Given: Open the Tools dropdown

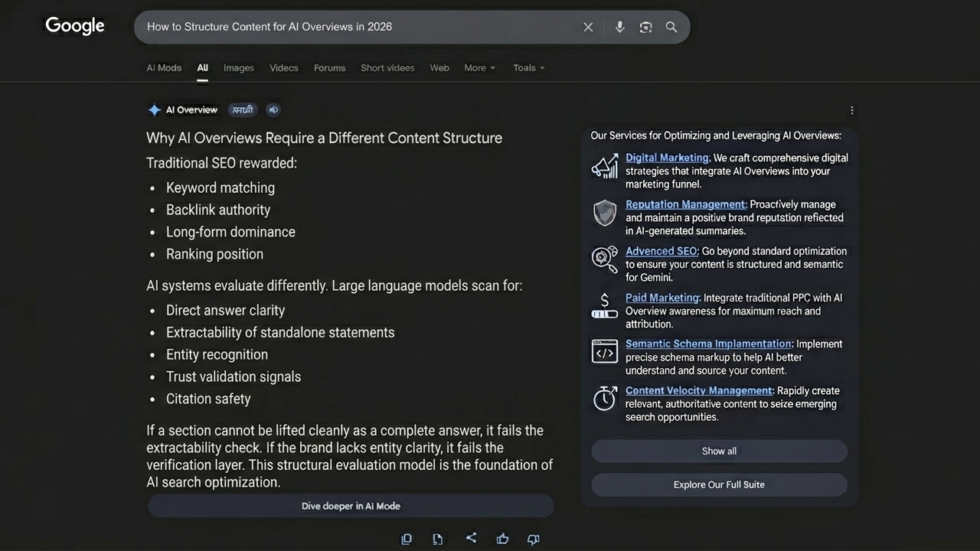Looking at the screenshot, I should pos(528,67).
